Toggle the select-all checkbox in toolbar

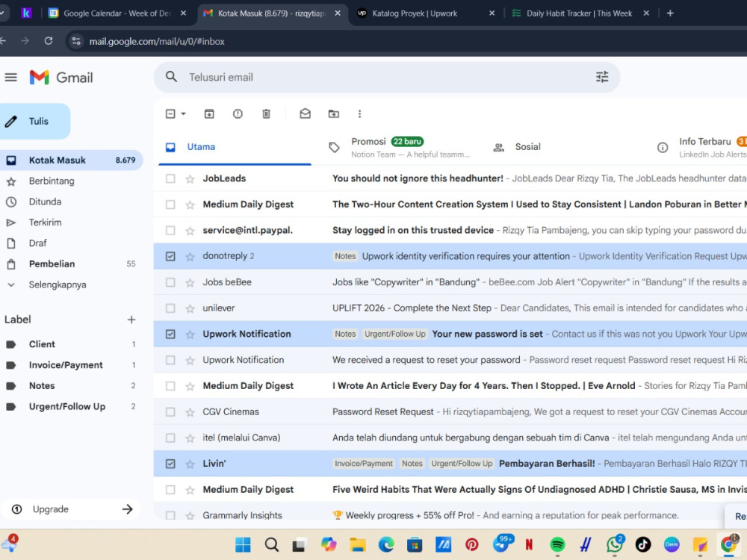point(170,113)
